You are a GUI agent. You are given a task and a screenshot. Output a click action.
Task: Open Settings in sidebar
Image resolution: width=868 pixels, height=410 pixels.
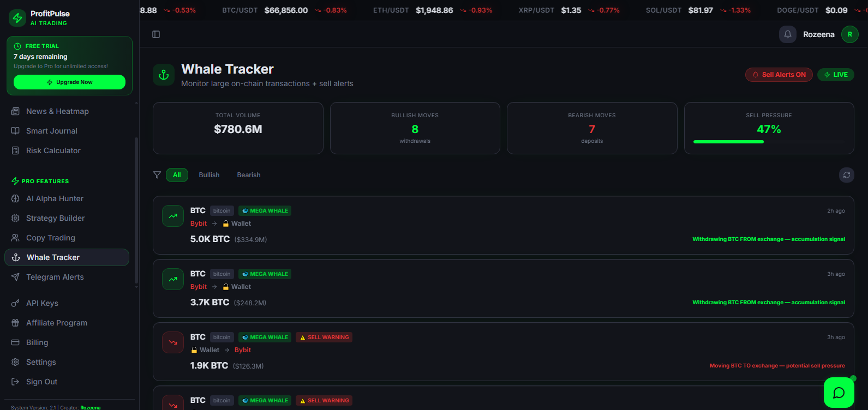point(67,362)
